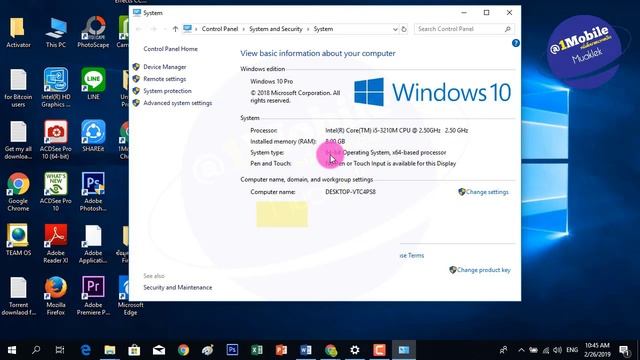Viewport: 640px width, 360px height.
Task: Open Microsoft Edge desktop shortcut
Action: click(130, 296)
